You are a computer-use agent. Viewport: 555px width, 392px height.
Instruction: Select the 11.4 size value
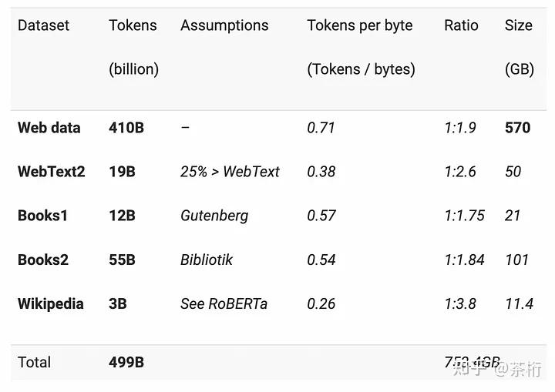(x=519, y=303)
